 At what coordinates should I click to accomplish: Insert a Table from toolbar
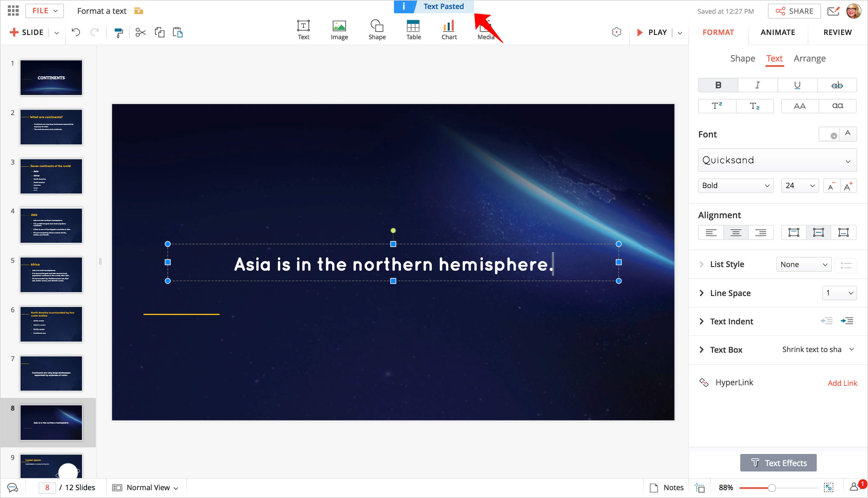(413, 30)
